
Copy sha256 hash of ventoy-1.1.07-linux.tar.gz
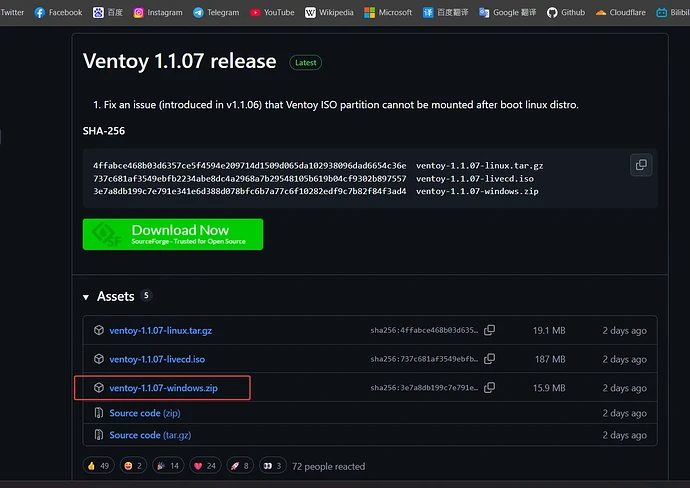[489, 330]
